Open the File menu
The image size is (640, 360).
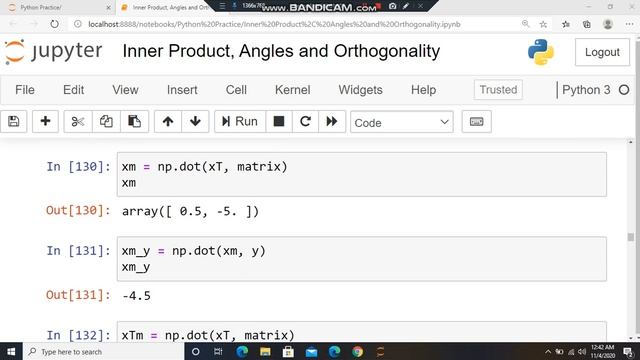pos(24,90)
